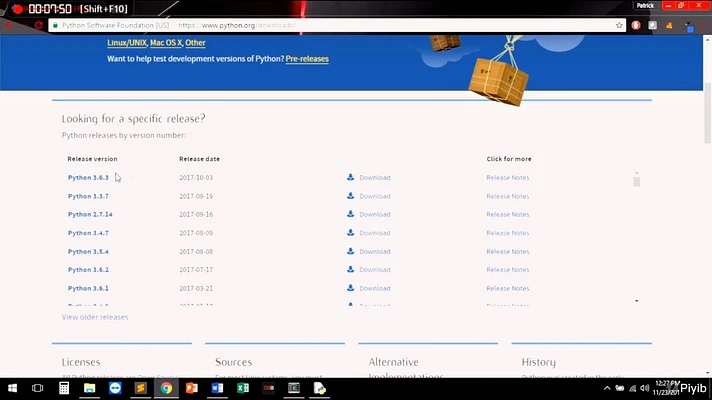Open Python IDLE icon on taskbar
Image resolution: width=712 pixels, height=400 pixels.
319,388
